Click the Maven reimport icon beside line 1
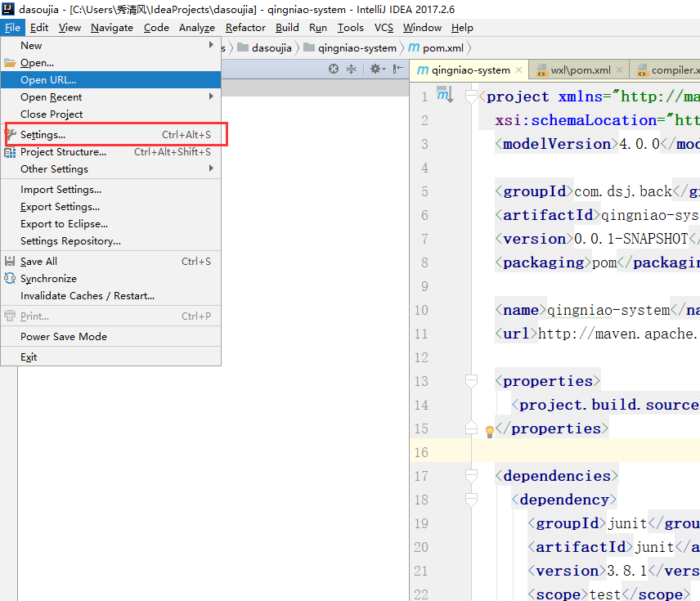The height and width of the screenshot is (601, 700). [445, 94]
